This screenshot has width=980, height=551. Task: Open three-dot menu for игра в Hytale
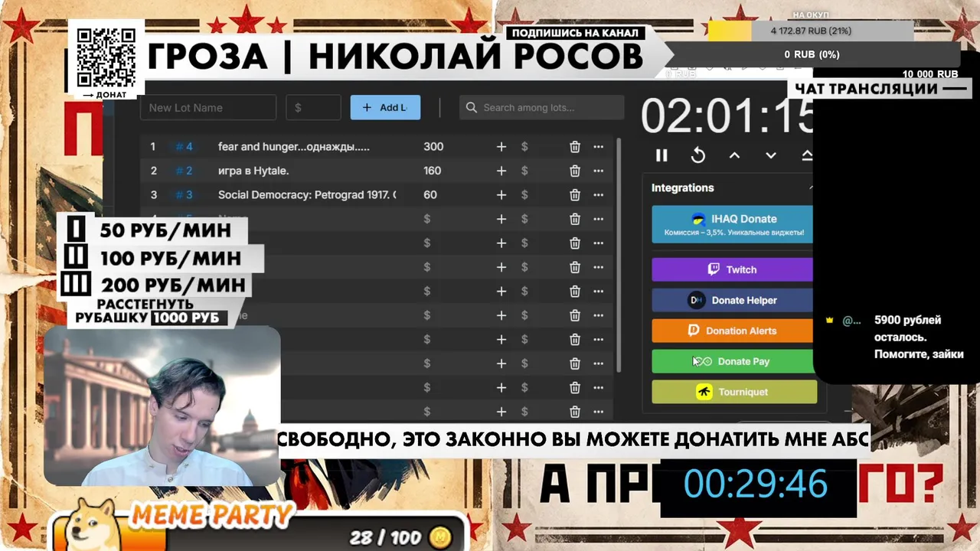coord(599,171)
